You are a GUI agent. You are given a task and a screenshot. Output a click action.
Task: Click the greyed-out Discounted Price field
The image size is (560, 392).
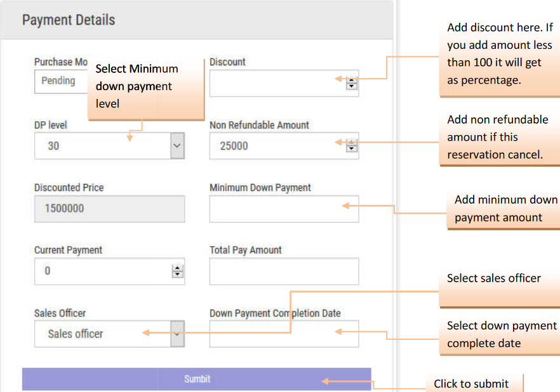[109, 209]
